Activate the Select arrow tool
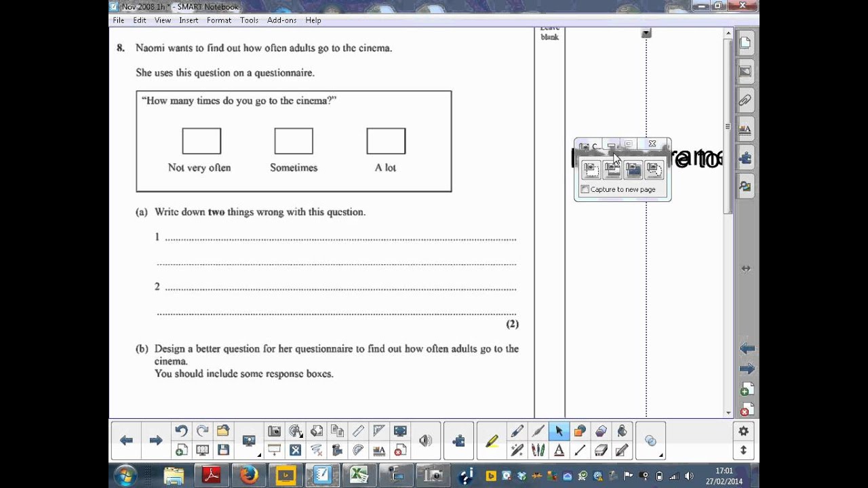The image size is (868, 488). click(559, 431)
